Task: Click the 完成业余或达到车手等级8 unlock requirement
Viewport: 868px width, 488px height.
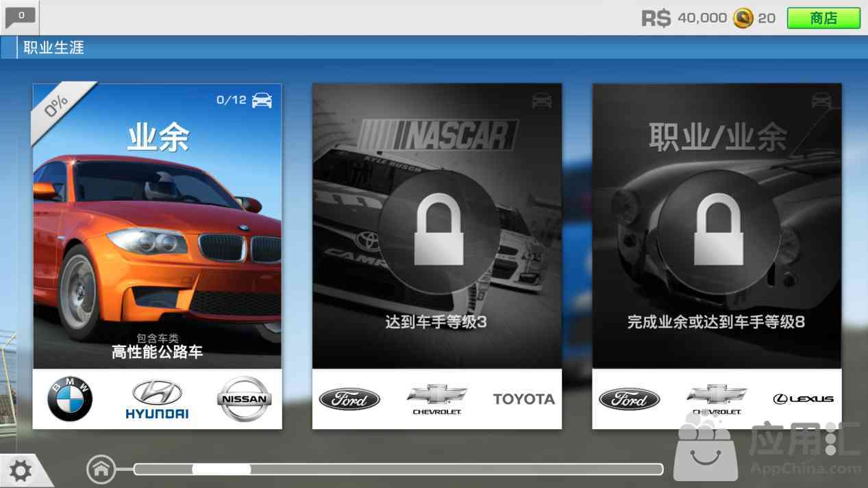Action: (716, 322)
